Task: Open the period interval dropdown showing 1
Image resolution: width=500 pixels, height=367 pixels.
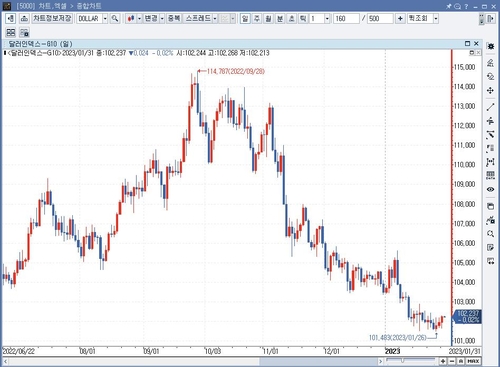Action: click(x=327, y=18)
